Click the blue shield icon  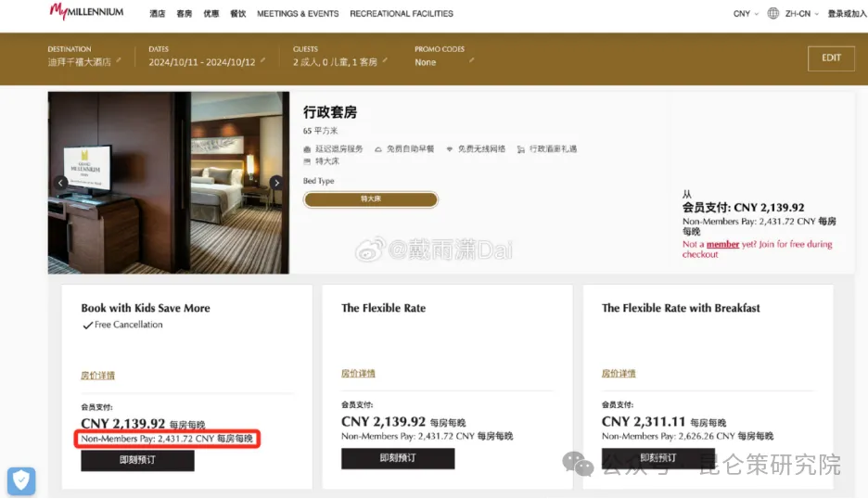[21, 480]
